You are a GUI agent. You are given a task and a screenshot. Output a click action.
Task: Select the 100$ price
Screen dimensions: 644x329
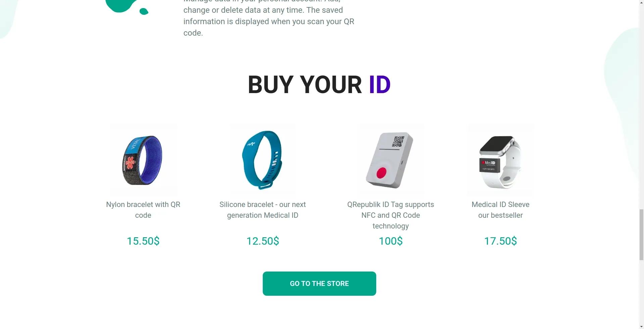pyautogui.click(x=391, y=241)
